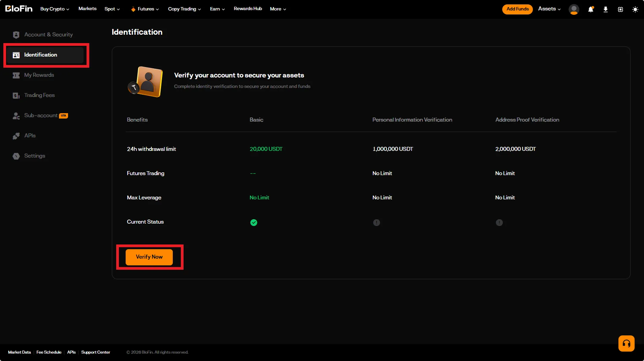Click the green No Limit leverage value

259,197
